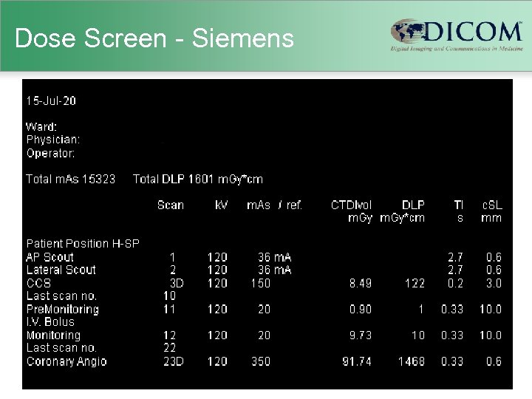
Task: Click the Coronary Angio DLP "1468"
Action: tap(412, 361)
